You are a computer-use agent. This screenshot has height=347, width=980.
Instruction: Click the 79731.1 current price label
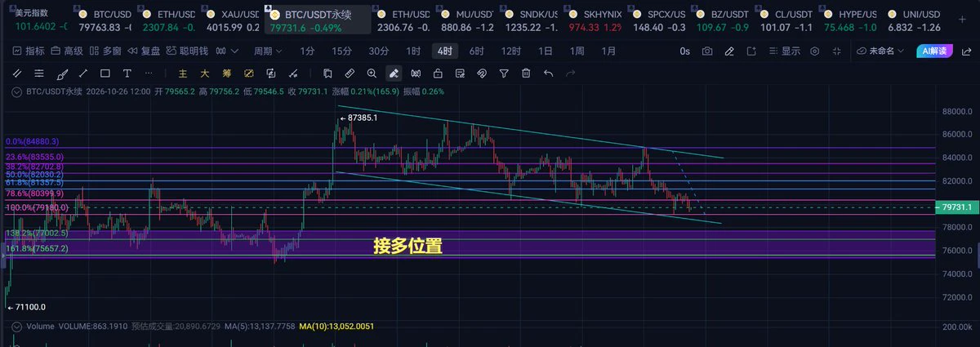coord(959,208)
